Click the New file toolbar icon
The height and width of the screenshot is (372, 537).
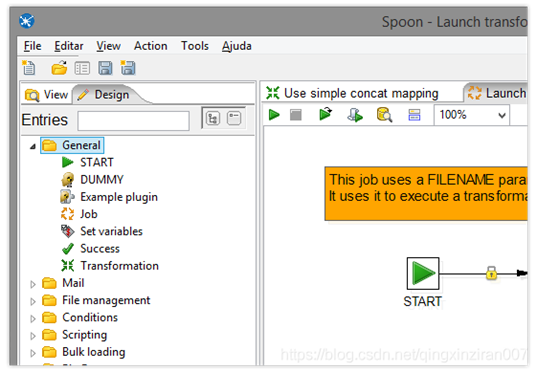[x=29, y=68]
